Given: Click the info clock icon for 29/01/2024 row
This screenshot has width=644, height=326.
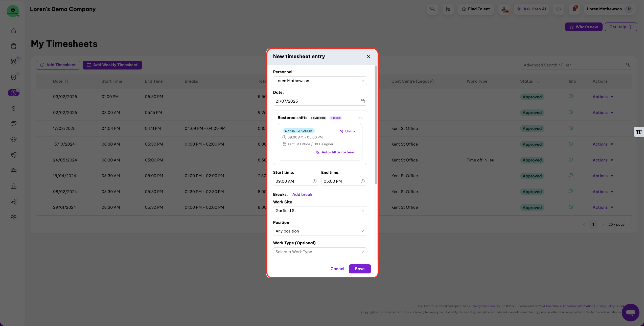Looking at the screenshot, I should (x=571, y=207).
